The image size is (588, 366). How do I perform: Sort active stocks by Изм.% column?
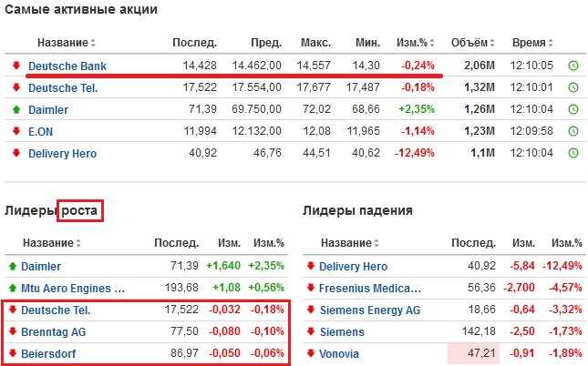(415, 43)
